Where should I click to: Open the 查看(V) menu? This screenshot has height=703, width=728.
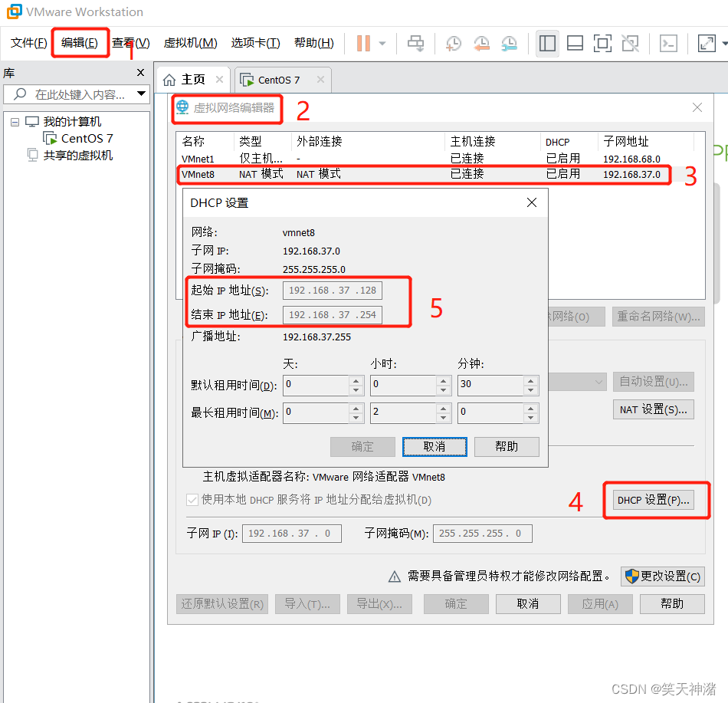point(131,43)
